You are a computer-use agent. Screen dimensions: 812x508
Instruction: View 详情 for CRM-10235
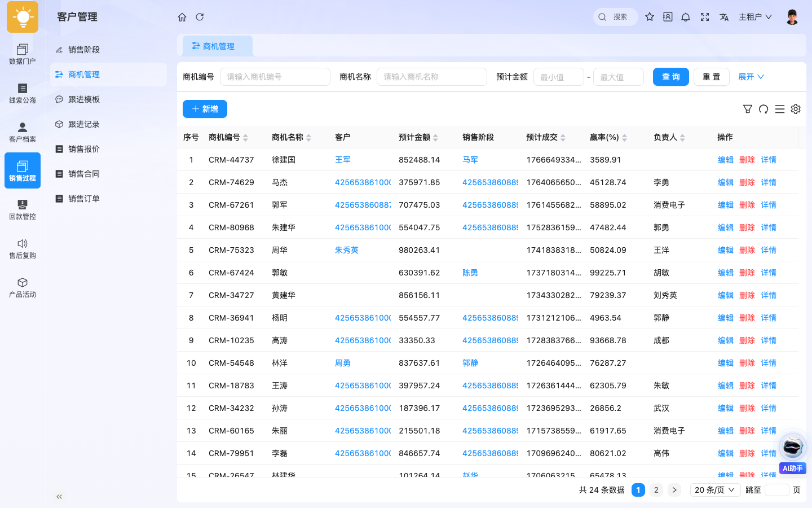(769, 340)
